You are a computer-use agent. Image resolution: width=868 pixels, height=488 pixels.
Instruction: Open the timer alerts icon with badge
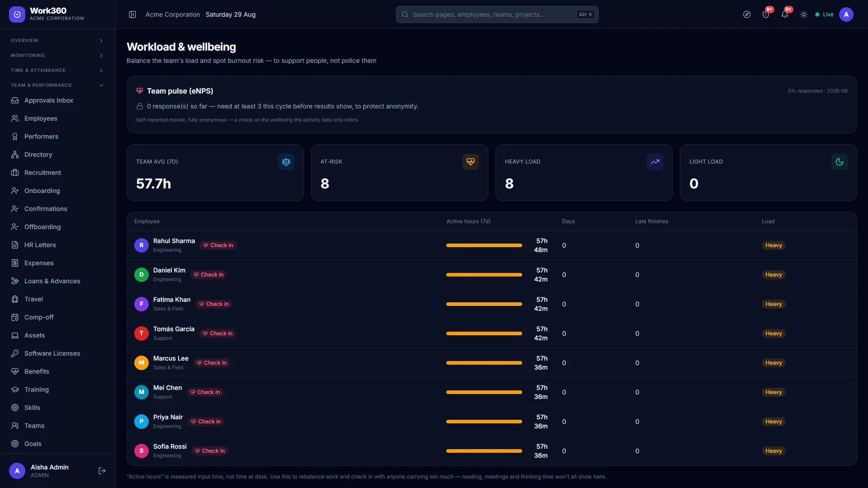click(x=766, y=14)
